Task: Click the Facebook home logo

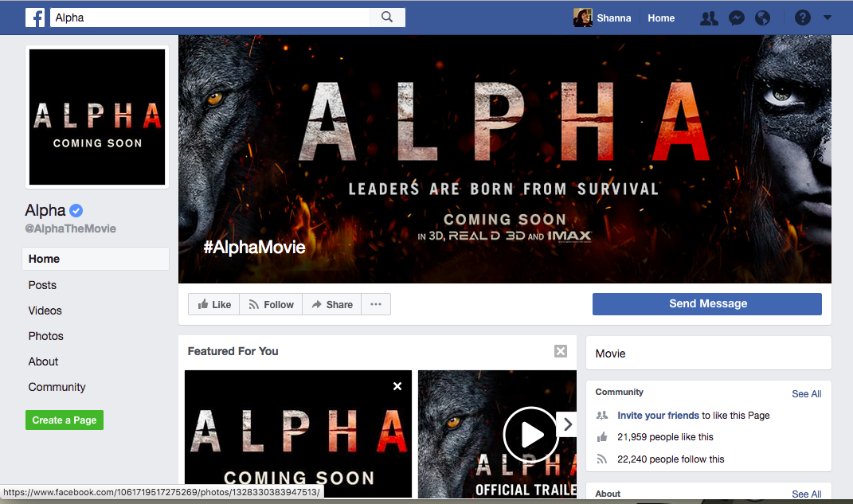Action: (34, 17)
